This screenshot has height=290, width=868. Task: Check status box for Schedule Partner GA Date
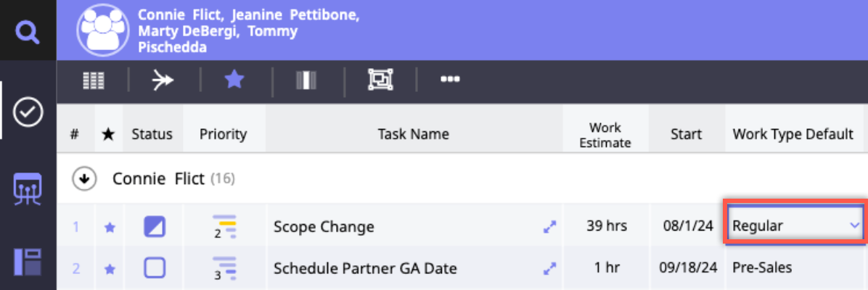point(155,268)
